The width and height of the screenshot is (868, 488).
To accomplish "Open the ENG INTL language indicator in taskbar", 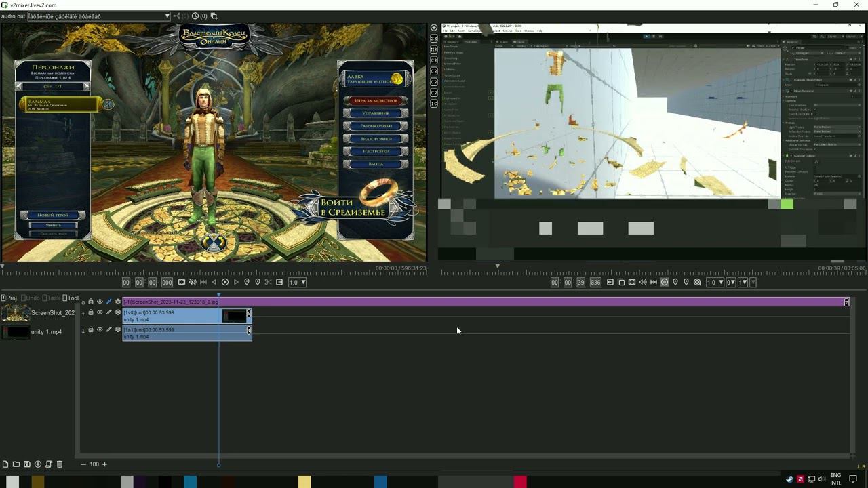I will point(835,479).
